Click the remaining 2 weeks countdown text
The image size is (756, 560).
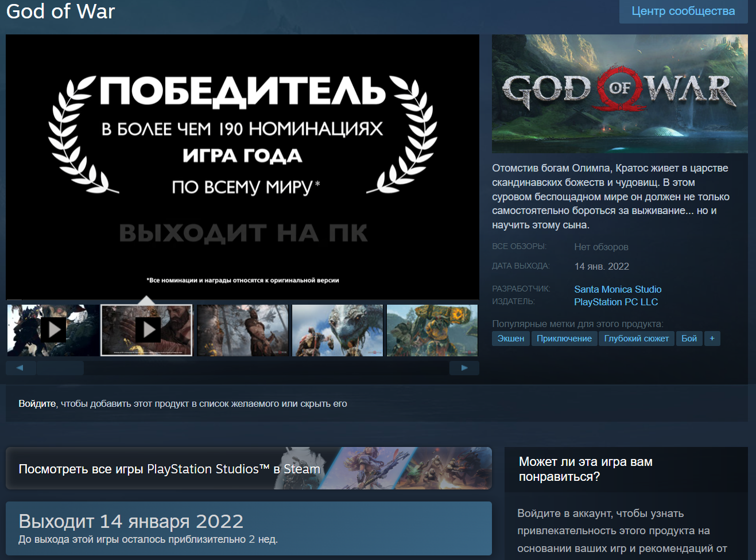(x=148, y=539)
